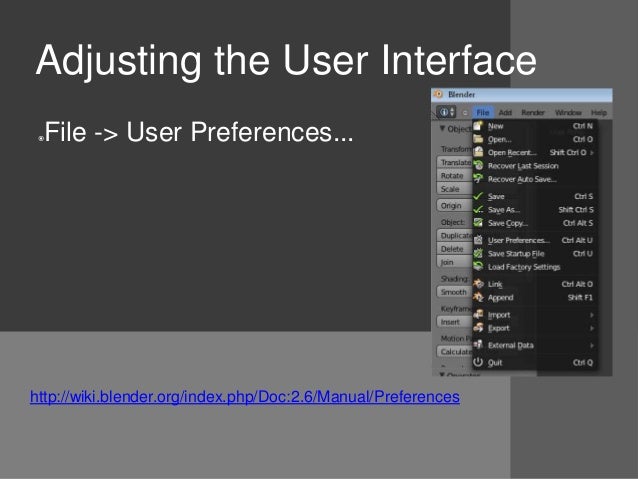
Task: Expand the Import submenu arrow
Action: (x=592, y=315)
